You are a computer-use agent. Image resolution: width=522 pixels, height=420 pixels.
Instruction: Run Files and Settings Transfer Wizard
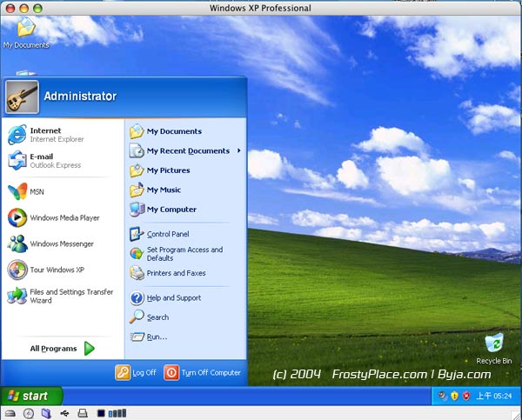(60, 296)
